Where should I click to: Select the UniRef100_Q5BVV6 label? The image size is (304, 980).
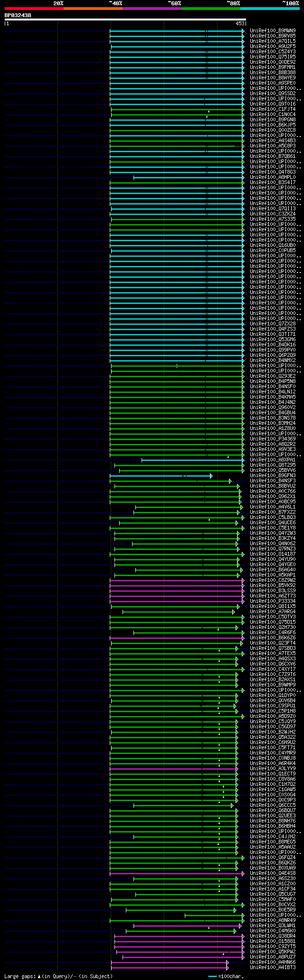coord(273,470)
